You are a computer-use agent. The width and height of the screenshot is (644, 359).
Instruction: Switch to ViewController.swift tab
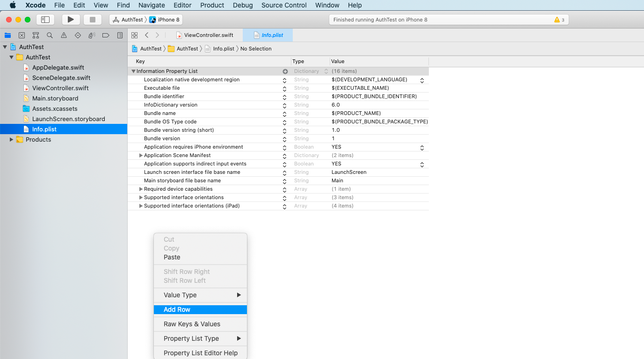click(x=204, y=35)
